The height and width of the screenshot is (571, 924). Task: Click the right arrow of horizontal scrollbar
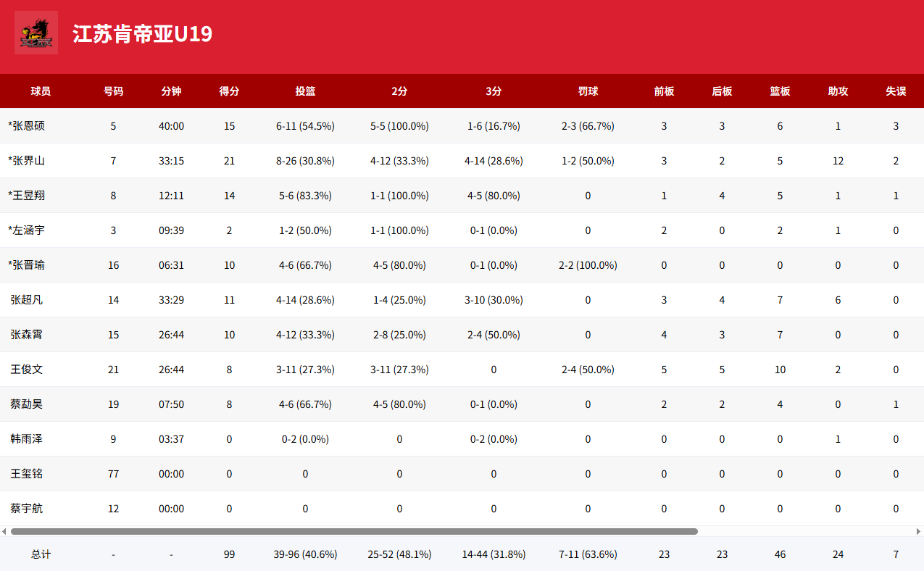pos(919,531)
